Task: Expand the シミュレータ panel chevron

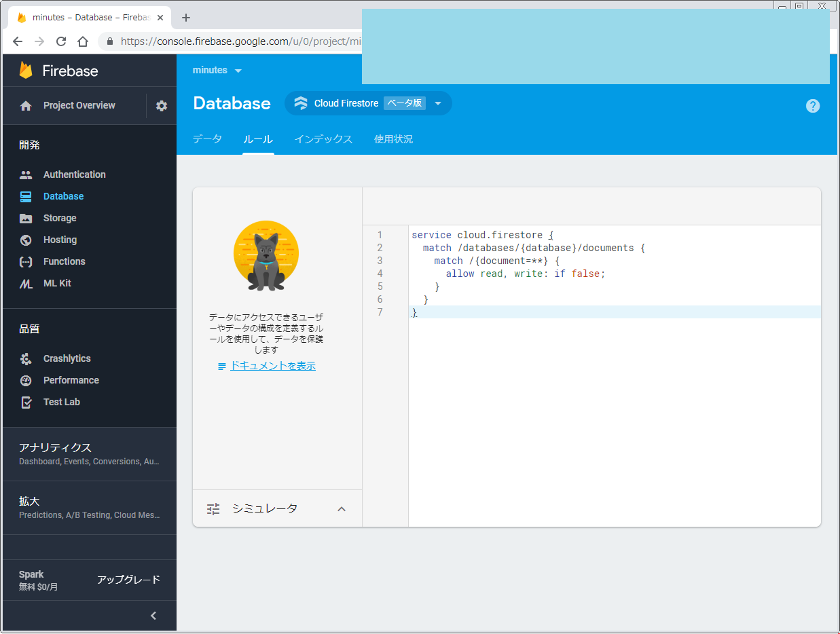Action: pyautogui.click(x=342, y=509)
